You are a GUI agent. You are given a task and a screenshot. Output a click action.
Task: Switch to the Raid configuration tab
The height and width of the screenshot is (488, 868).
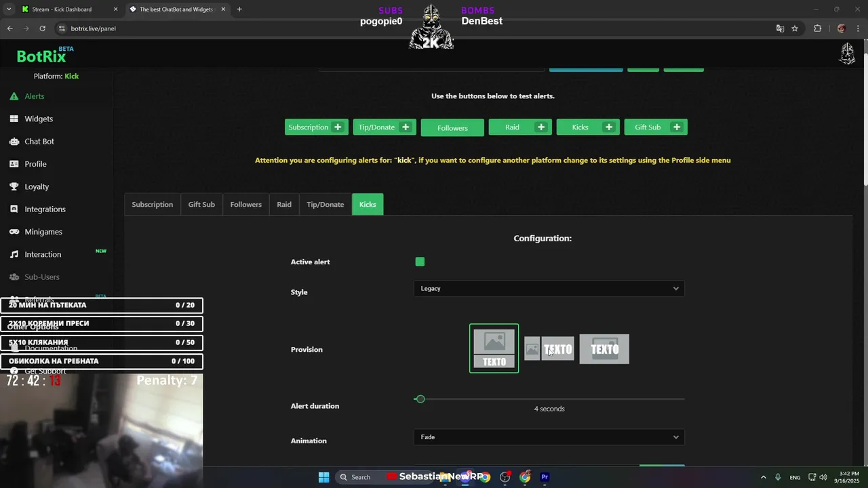pyautogui.click(x=284, y=204)
